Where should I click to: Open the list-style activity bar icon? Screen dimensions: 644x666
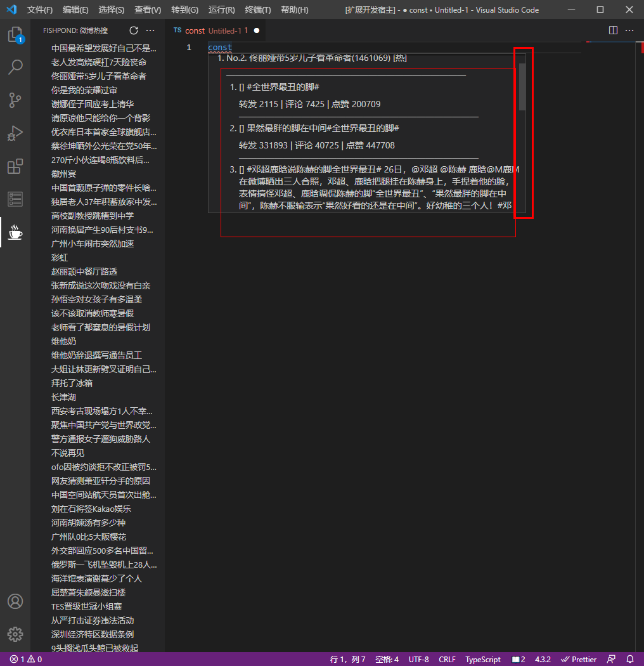tap(15, 199)
